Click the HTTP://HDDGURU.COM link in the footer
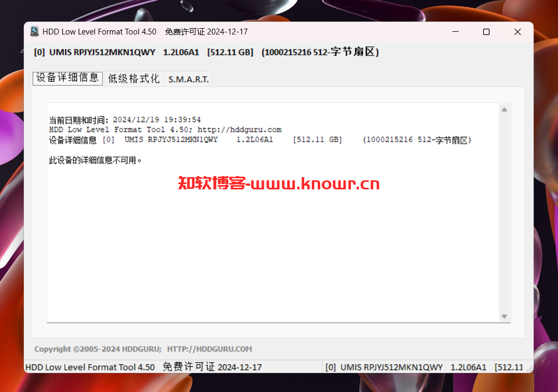Viewport: 558px width, 392px height. coord(210,349)
